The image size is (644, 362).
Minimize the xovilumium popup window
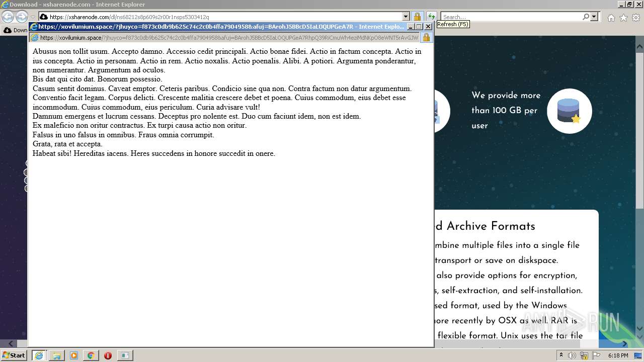(411, 27)
